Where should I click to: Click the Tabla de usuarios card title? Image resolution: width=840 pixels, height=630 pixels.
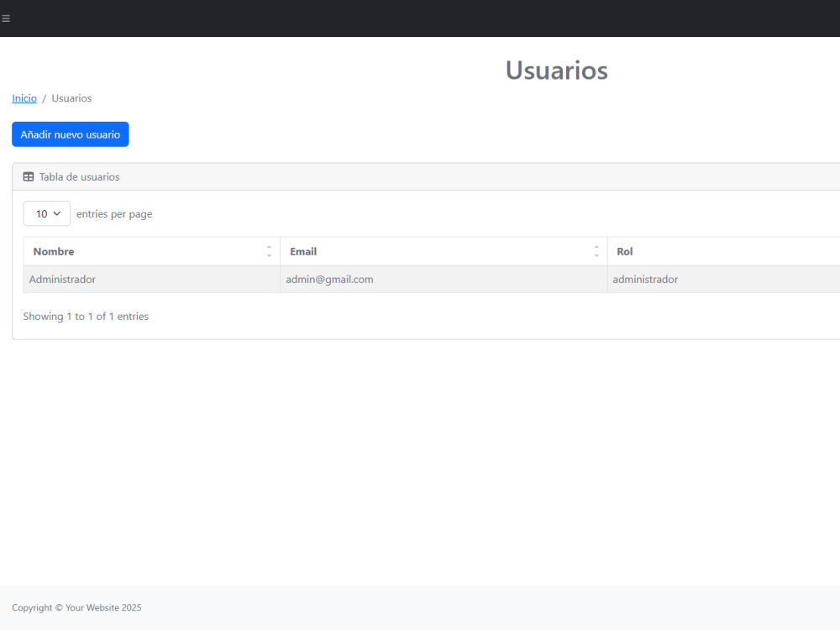(x=79, y=176)
